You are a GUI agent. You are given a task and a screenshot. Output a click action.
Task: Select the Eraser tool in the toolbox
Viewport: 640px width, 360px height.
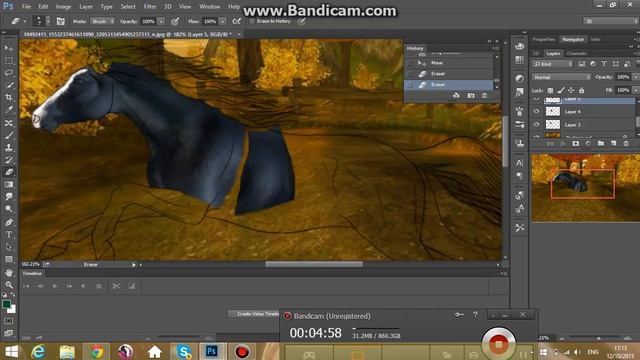click(9, 172)
